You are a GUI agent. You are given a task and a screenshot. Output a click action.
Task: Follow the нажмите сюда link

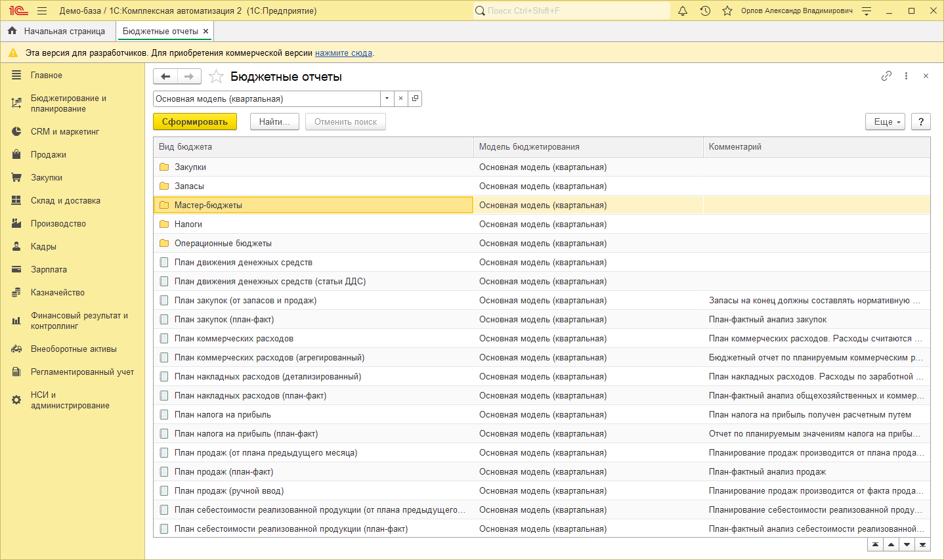tap(343, 53)
